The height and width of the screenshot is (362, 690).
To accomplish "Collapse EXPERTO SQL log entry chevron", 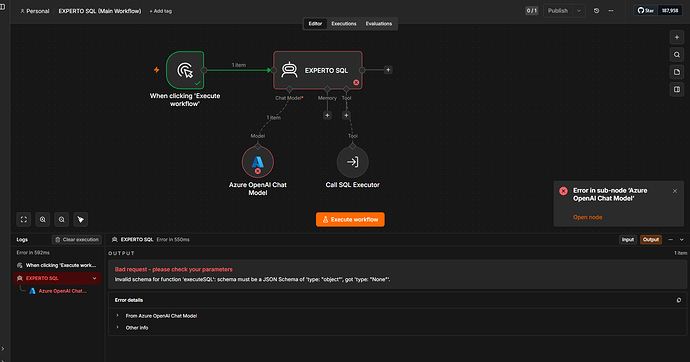I will coord(94,278).
